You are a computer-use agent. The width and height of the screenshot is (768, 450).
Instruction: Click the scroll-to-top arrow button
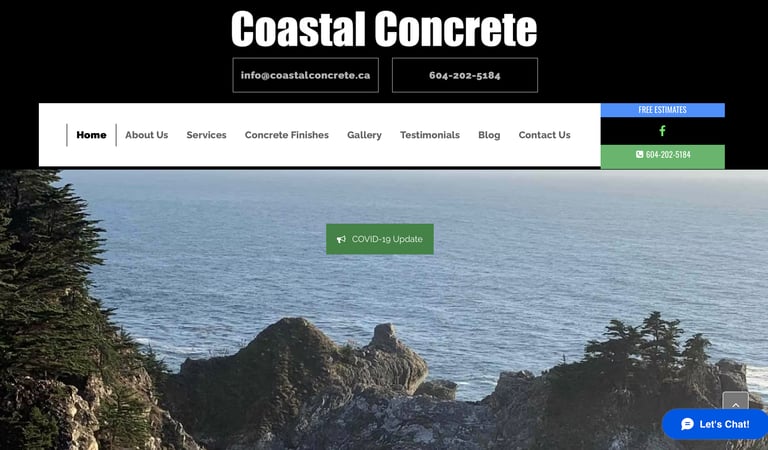(x=735, y=404)
